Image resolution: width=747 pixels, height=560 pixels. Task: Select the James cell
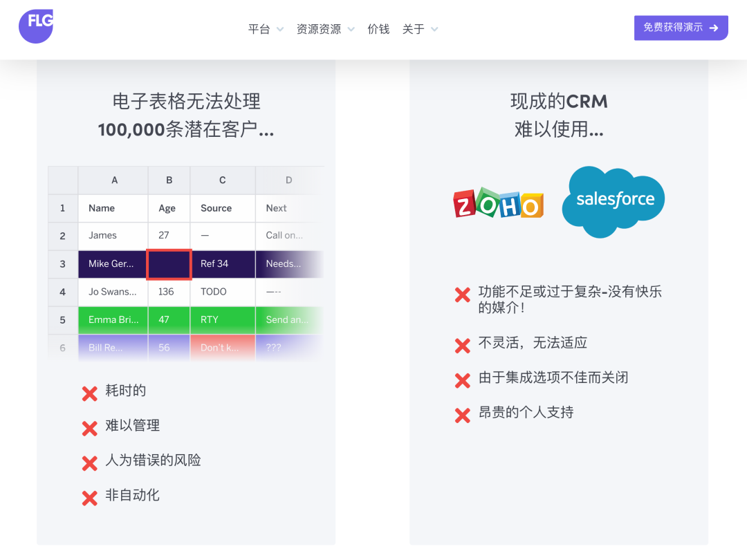coord(113,235)
